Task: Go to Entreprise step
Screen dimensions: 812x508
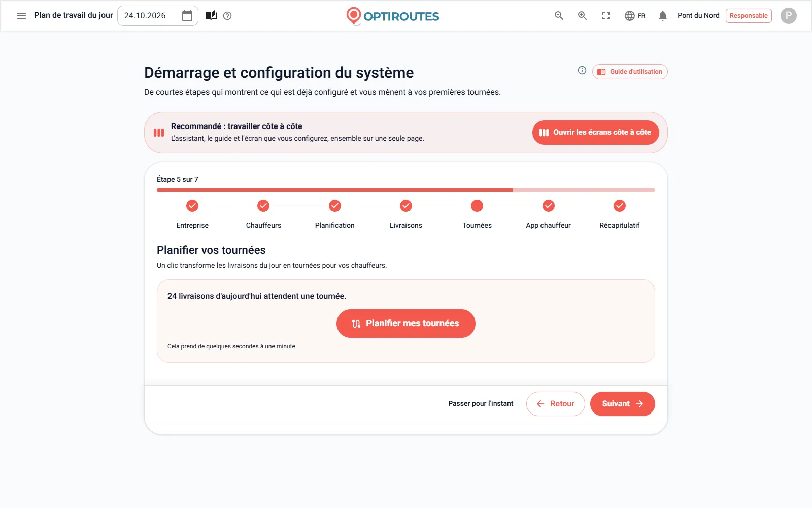Action: point(192,214)
